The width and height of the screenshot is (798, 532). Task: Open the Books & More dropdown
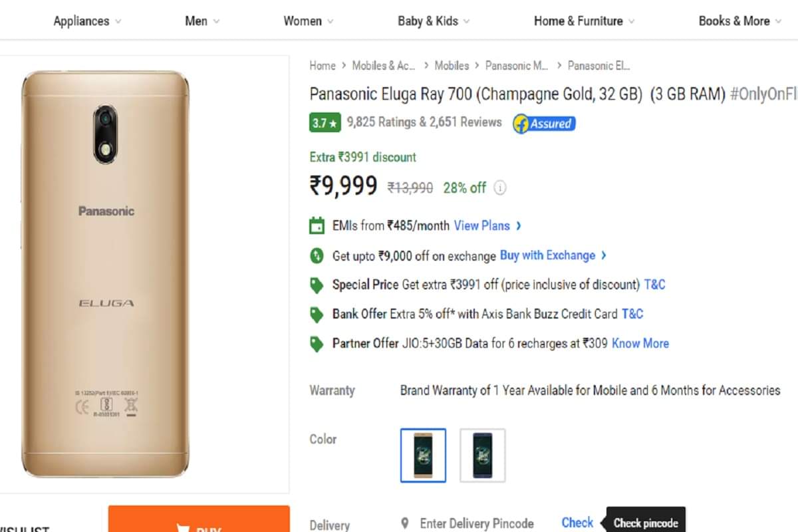[735, 21]
